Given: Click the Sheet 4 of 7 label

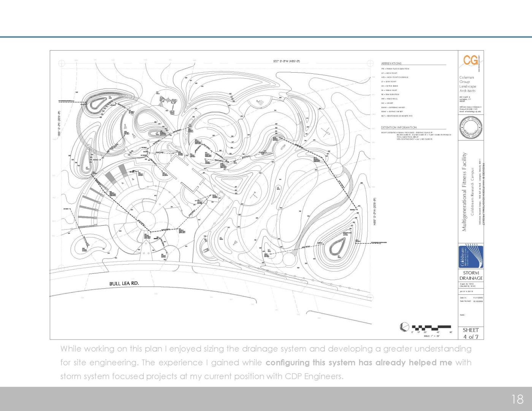Looking at the screenshot, I should 471,333.
